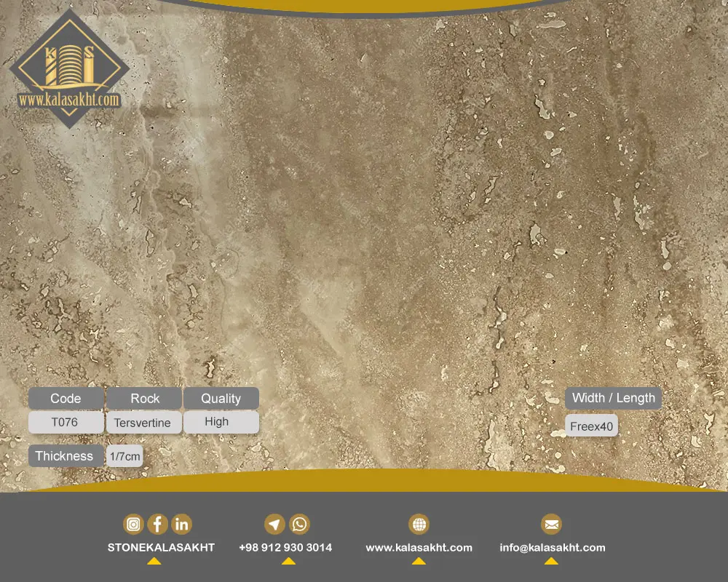Click the Tersvertine value
The height and width of the screenshot is (582, 728).
pyautogui.click(x=144, y=423)
